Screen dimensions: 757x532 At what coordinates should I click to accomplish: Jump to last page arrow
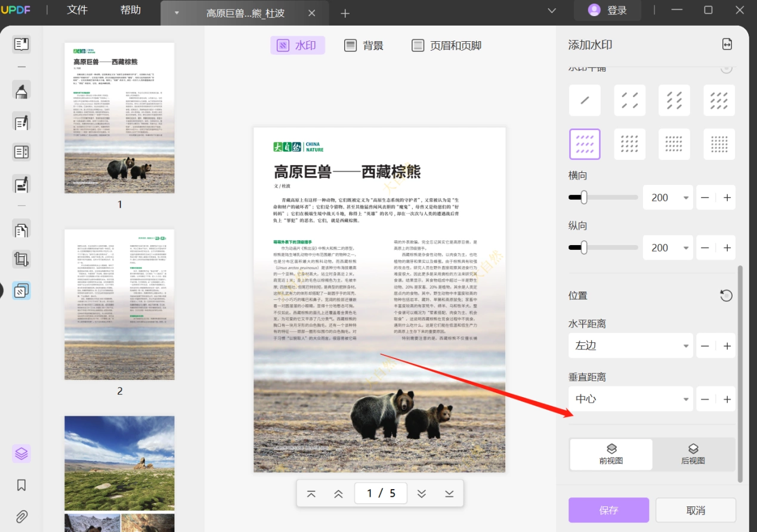[449, 493]
